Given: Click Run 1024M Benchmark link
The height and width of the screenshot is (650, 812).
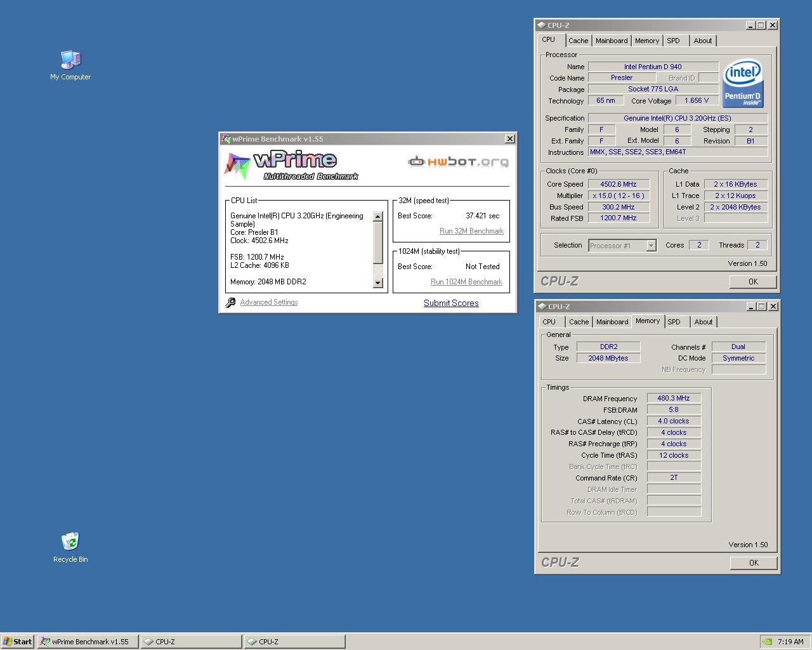Looking at the screenshot, I should (x=466, y=282).
